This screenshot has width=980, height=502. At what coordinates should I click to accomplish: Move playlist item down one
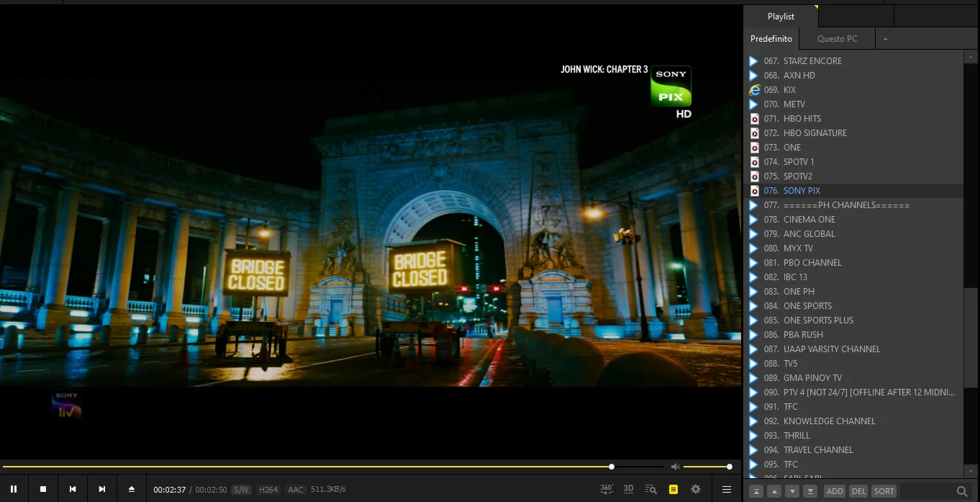pyautogui.click(x=792, y=491)
